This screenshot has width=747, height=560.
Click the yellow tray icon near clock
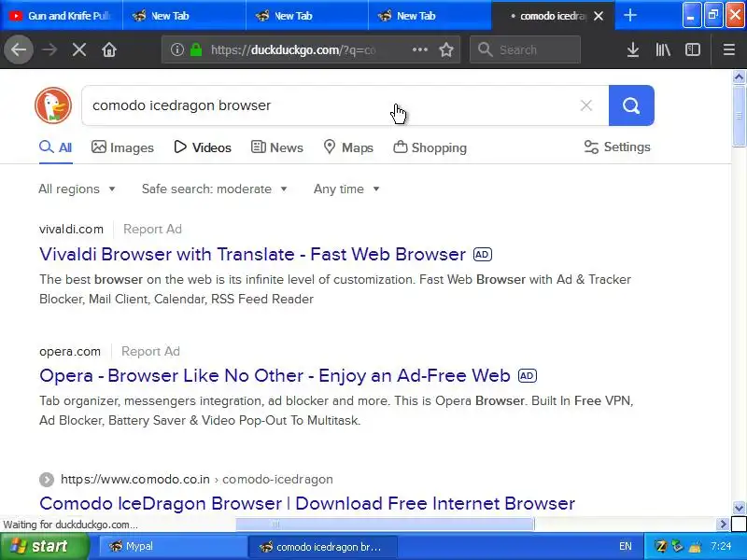tap(695, 546)
